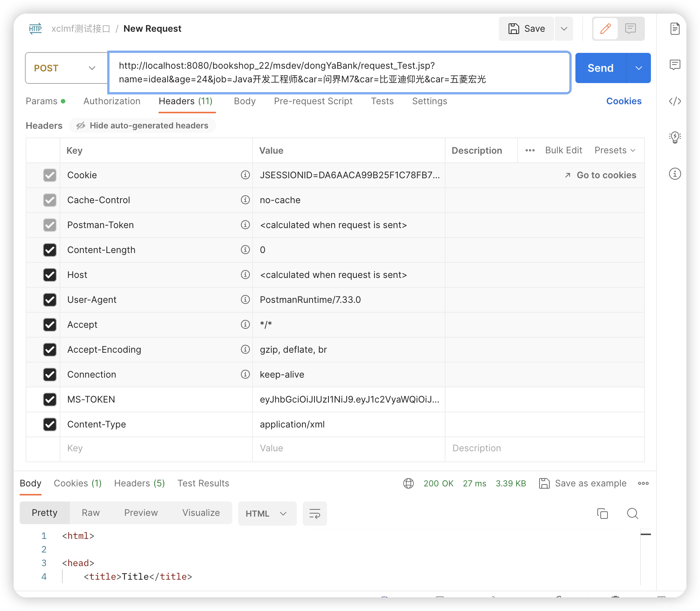Click info icon for Cookie header

(245, 175)
